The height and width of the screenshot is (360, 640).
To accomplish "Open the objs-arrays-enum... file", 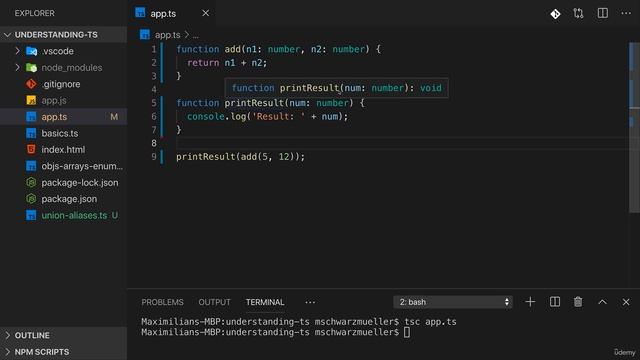I will [82, 166].
